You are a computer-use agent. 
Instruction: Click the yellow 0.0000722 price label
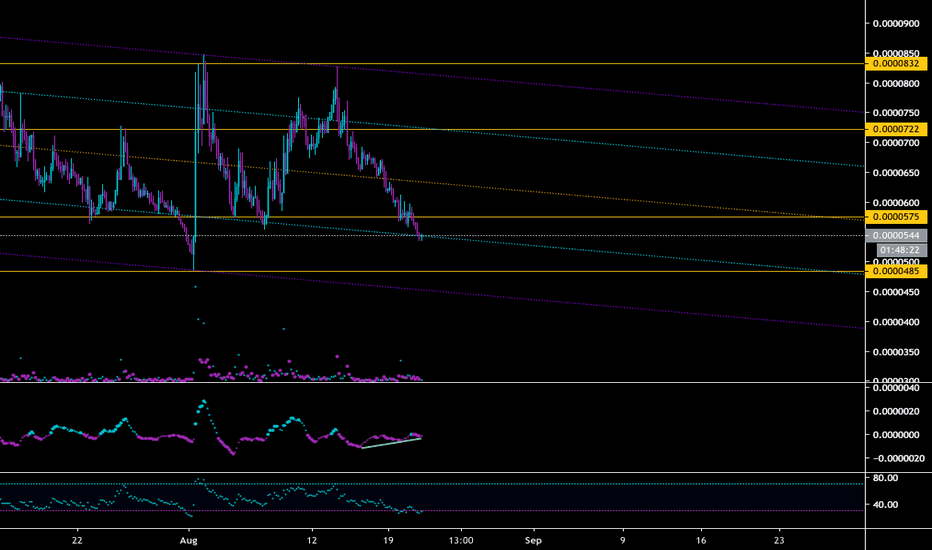coord(896,129)
